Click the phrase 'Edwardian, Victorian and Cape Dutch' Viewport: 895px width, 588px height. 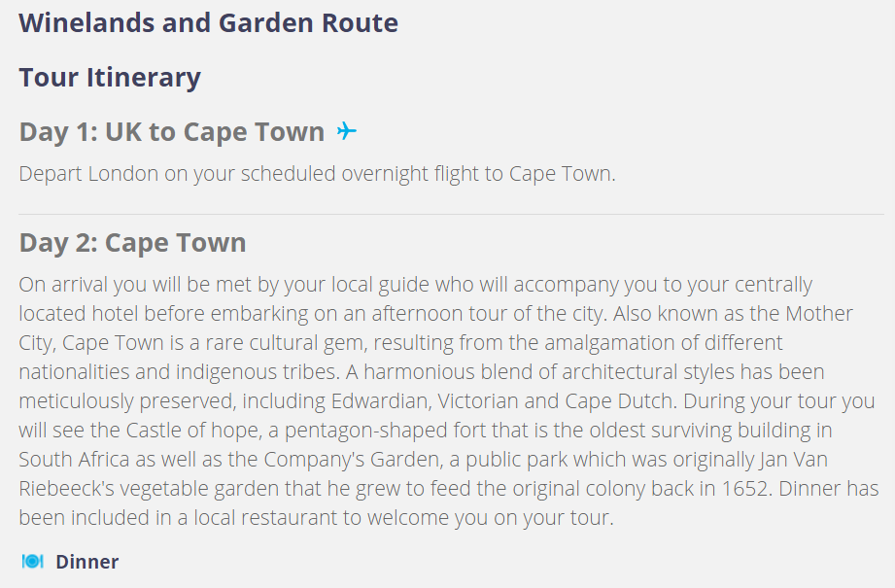pos(502,400)
